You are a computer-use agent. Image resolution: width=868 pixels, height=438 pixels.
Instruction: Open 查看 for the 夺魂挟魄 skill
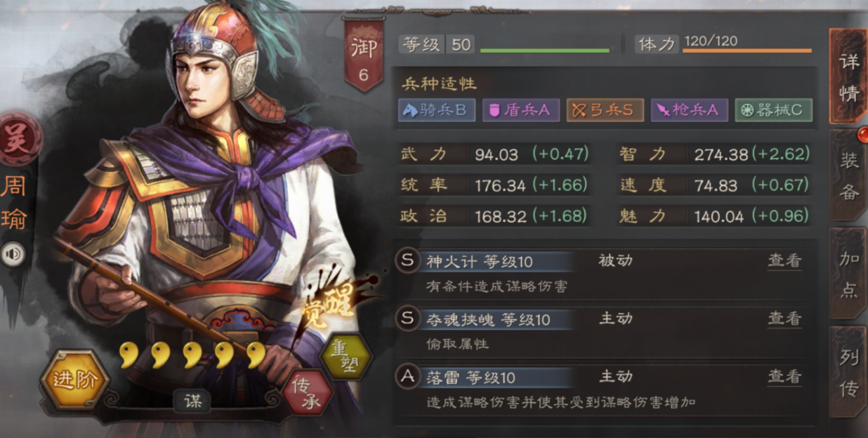point(784,319)
